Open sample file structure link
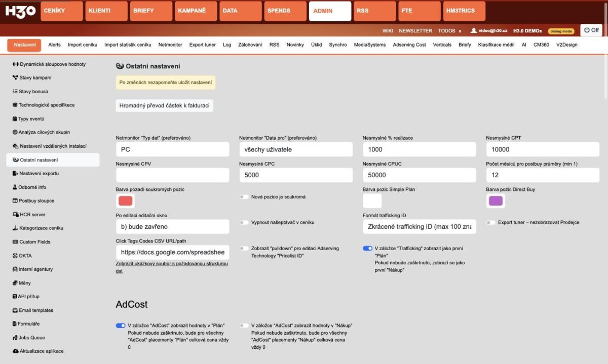Image resolution: width=608 pixels, height=364 pixels. [x=172, y=267]
